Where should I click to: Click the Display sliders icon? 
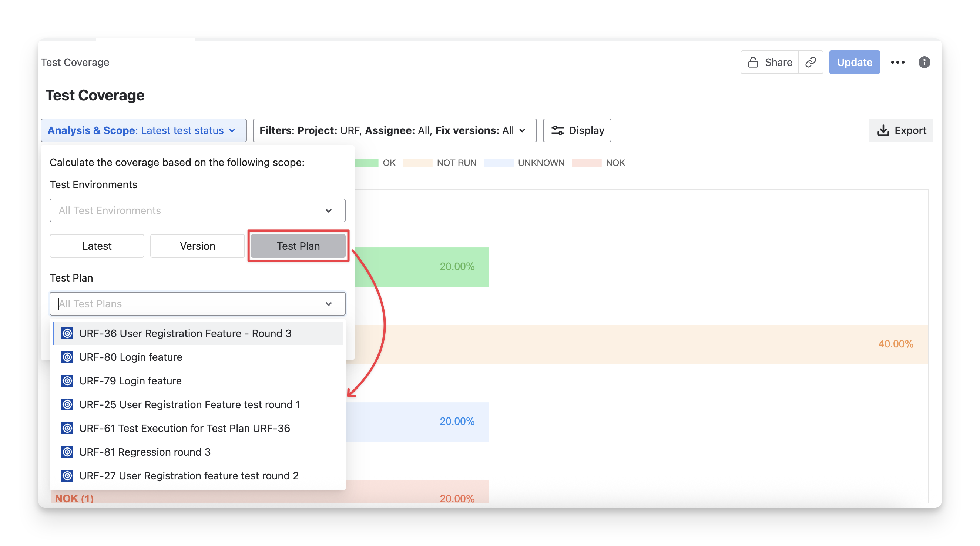[x=557, y=131]
